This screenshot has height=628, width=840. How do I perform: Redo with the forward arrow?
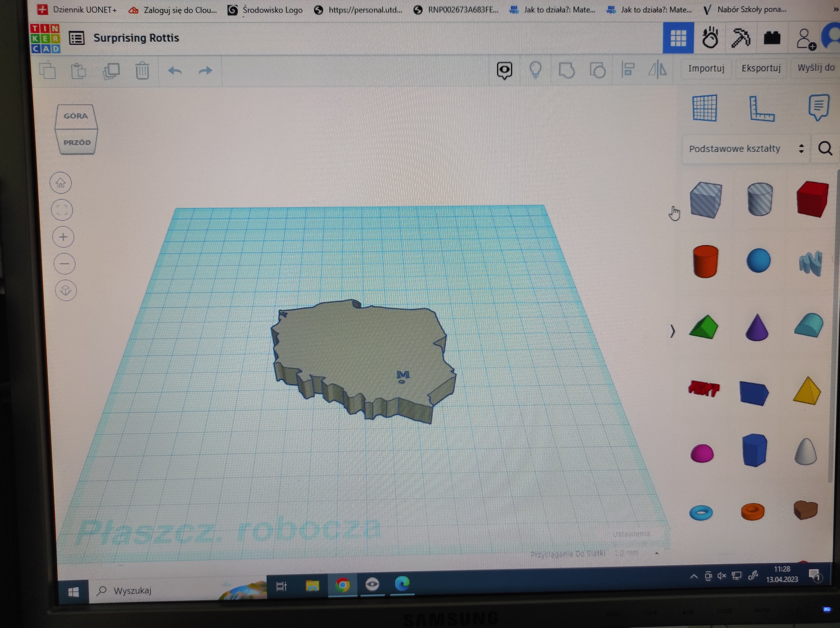[205, 70]
